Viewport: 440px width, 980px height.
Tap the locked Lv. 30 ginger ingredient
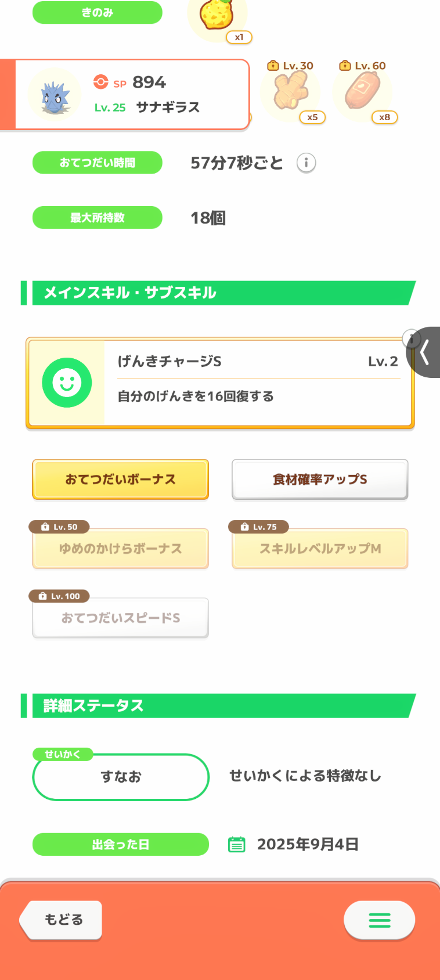pyautogui.click(x=290, y=92)
